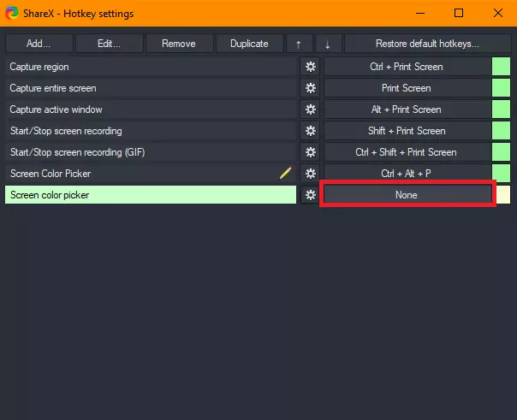
Task: Remove the selected hotkey
Action: click(x=178, y=44)
